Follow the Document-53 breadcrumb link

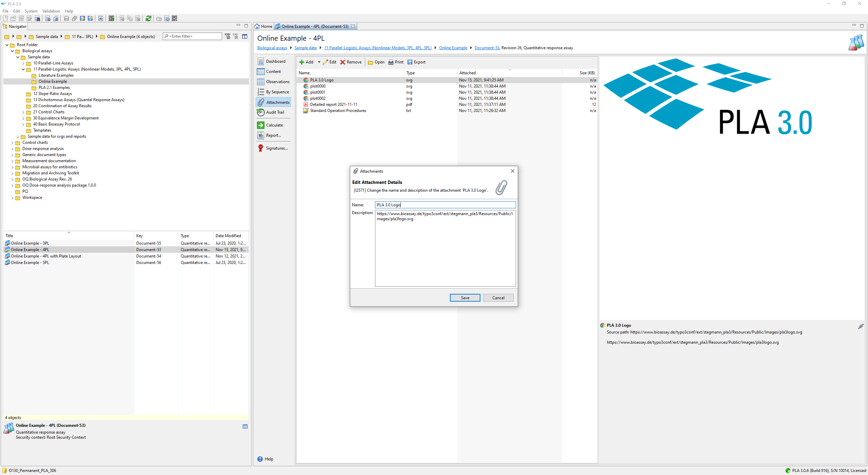(487, 48)
